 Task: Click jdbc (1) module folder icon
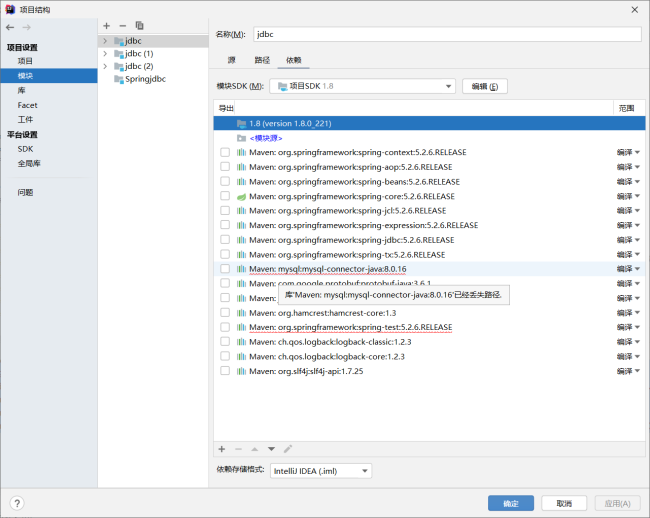119,54
